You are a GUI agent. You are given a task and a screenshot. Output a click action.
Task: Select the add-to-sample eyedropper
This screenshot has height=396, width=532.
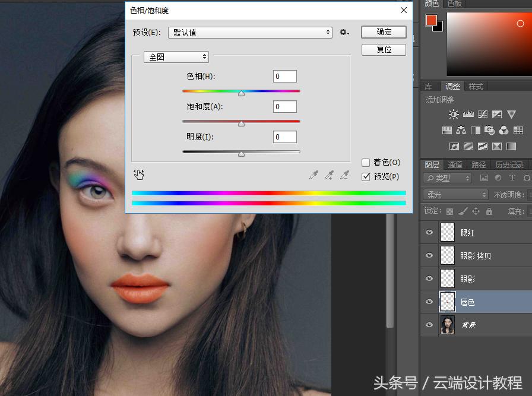[x=329, y=175]
